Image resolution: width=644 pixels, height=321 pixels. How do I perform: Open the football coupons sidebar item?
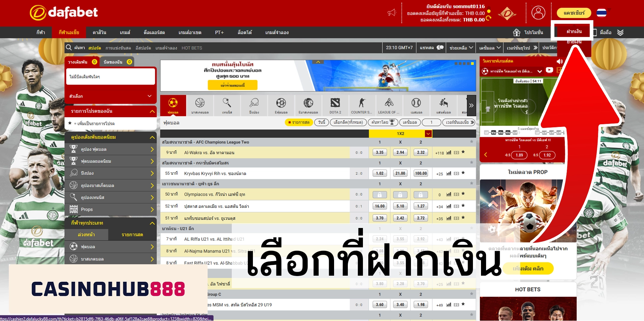[111, 149]
